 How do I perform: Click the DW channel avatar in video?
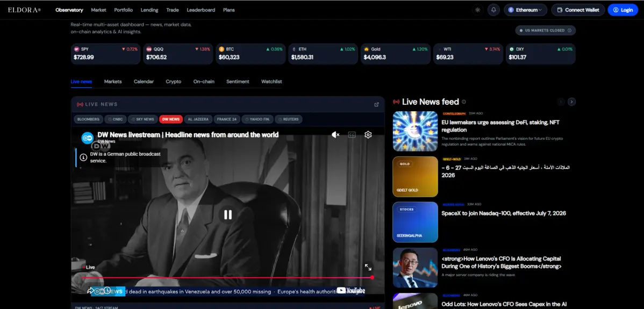pyautogui.click(x=88, y=138)
